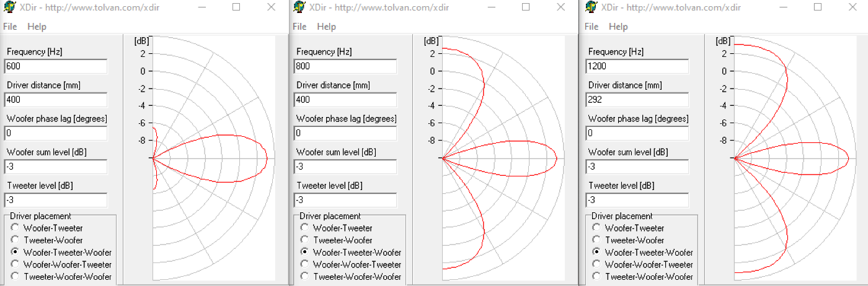The width and height of the screenshot is (868, 286).
Task: Maximize the left XDir window
Action: pyautogui.click(x=236, y=7)
